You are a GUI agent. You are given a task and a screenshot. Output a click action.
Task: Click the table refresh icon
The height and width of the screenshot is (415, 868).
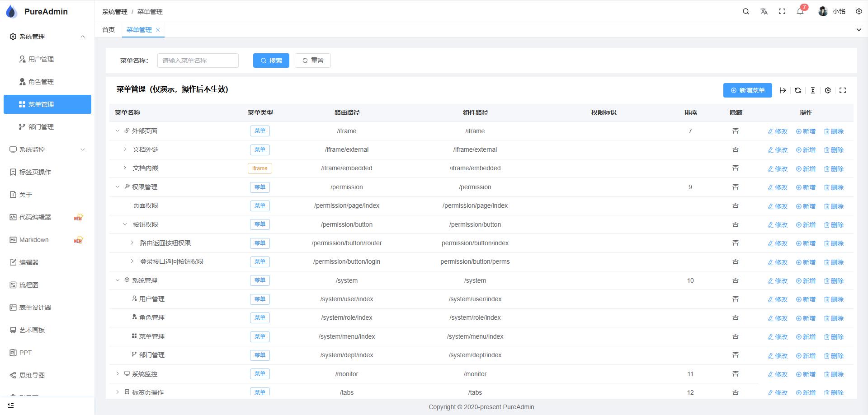click(798, 90)
